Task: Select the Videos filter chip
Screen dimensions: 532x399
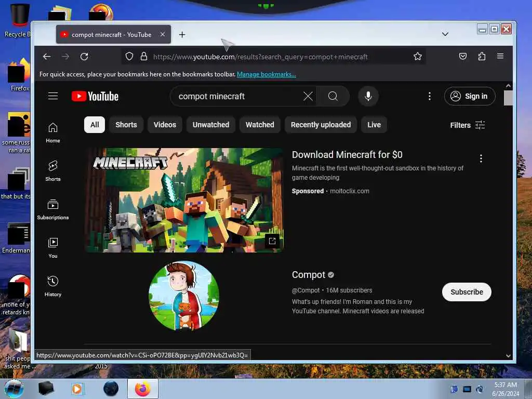Action: pos(165,125)
